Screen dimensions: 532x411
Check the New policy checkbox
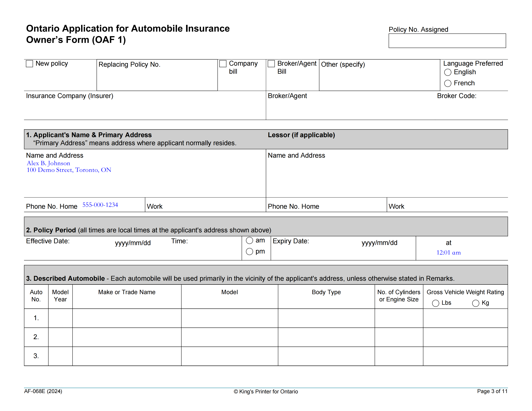point(30,64)
